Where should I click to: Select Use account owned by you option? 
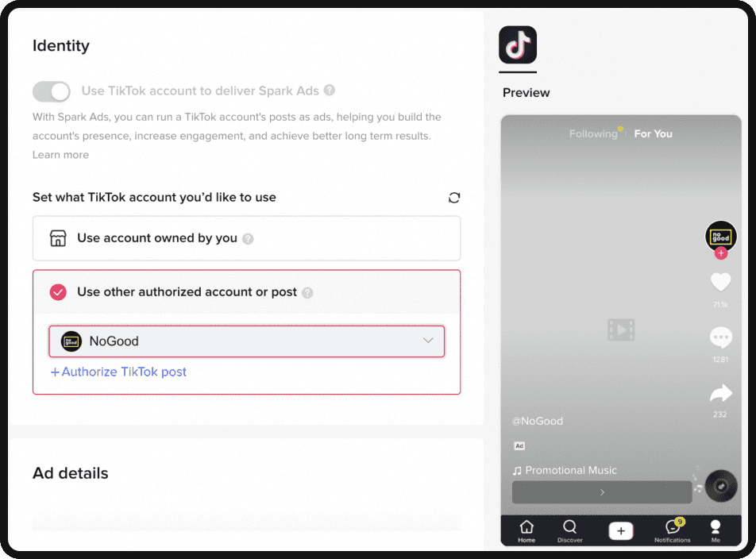(157, 238)
